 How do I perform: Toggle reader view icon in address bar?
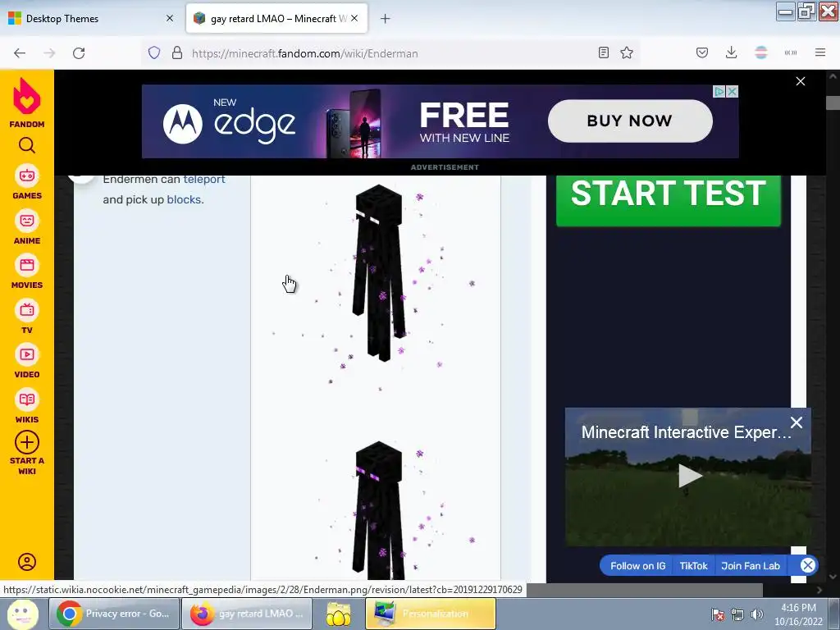pos(604,52)
